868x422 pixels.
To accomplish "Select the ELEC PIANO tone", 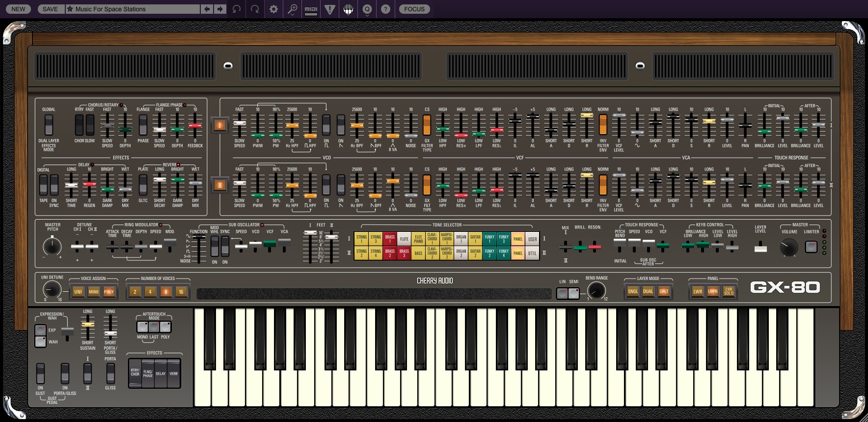I will 418,239.
